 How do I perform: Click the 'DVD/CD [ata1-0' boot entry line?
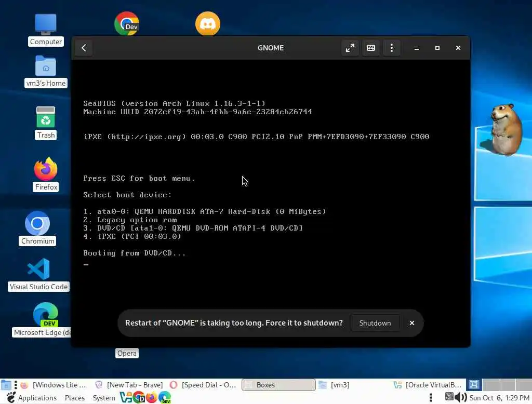click(x=193, y=228)
